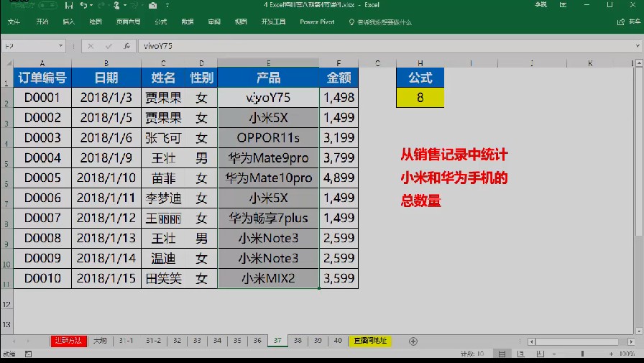Click the Tell Me search box
Screen dimensions: 644x363
point(380,22)
